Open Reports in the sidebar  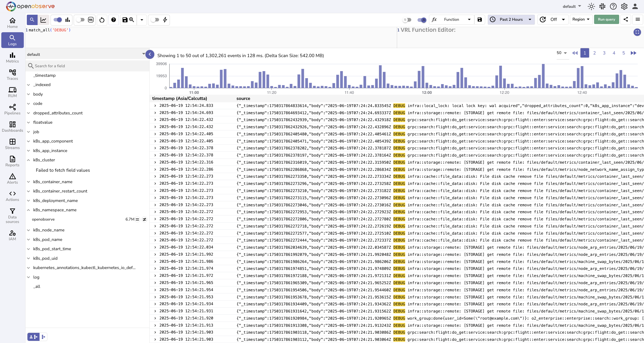[x=12, y=161]
